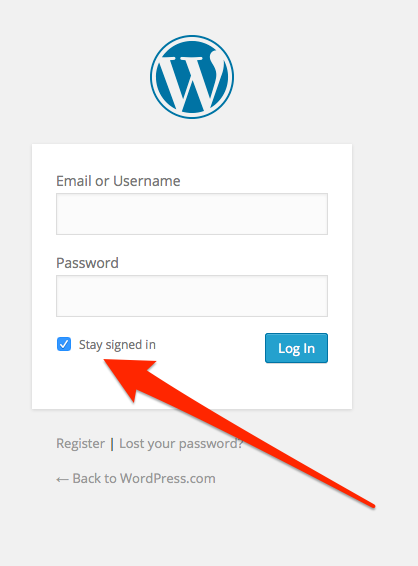Screen dimensions: 418x566
Task: Focus the Password input field
Action: coord(192,296)
